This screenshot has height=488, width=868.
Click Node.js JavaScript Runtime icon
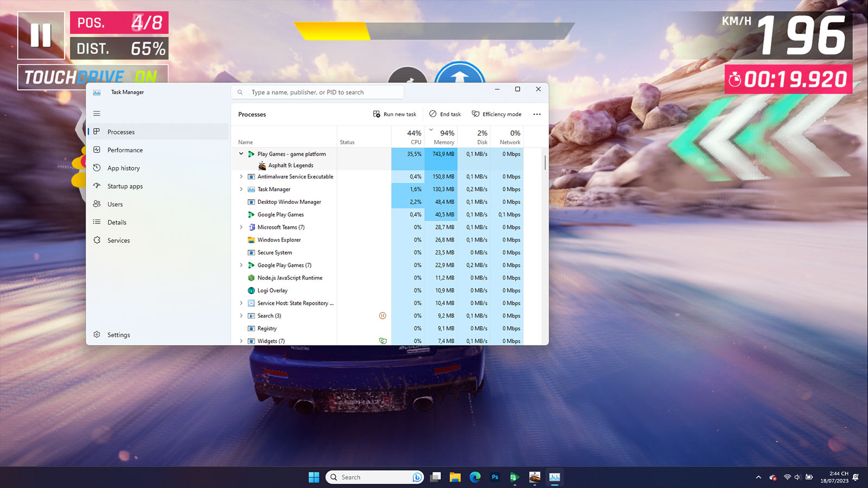click(251, 278)
